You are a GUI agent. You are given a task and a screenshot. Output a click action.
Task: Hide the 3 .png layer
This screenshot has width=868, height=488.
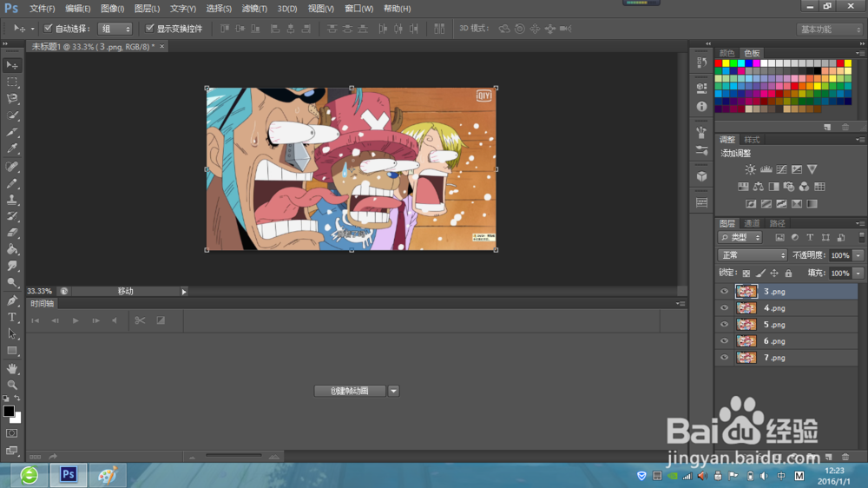tap(724, 292)
